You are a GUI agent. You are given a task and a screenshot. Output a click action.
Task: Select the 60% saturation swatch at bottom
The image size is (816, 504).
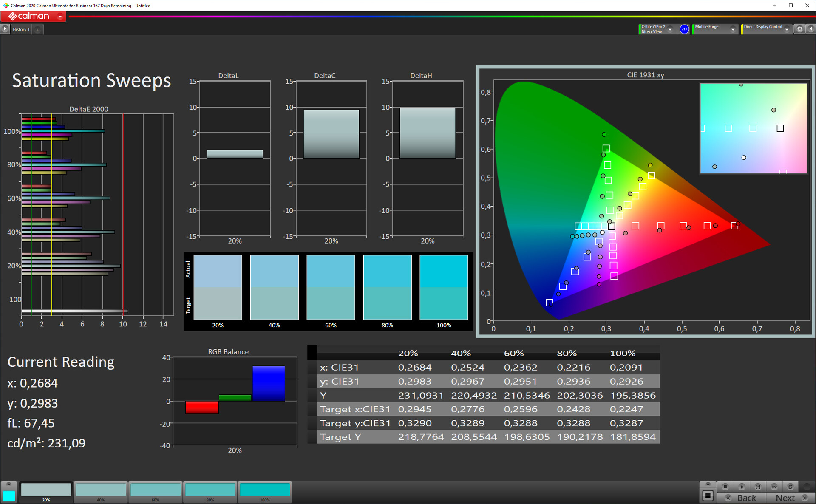point(156,490)
